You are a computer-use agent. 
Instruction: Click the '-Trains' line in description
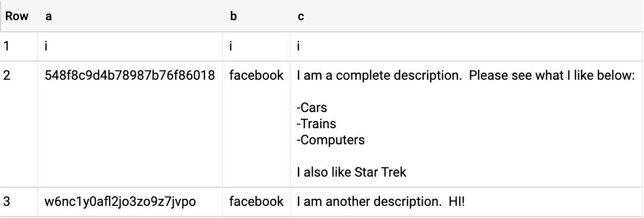316,124
